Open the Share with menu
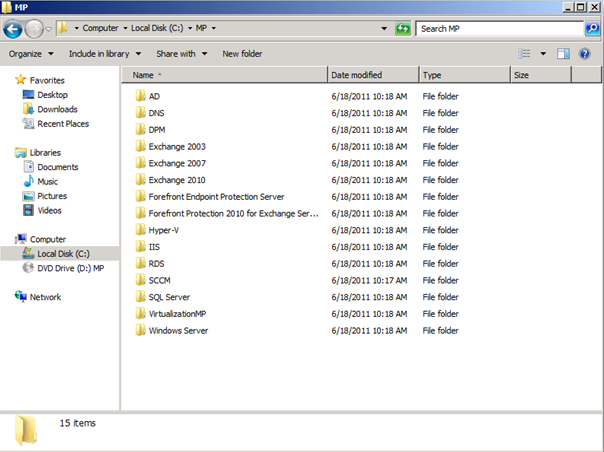 click(x=181, y=54)
